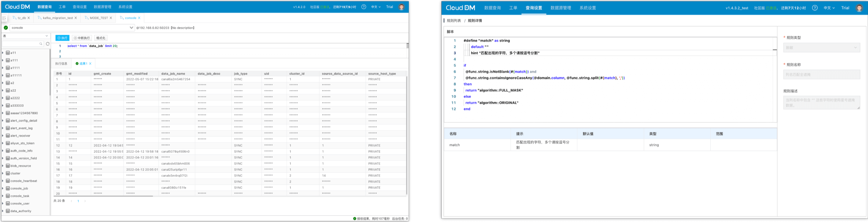Click the 格式化 format button
Viewport: 868px width, 222px height.
click(x=101, y=38)
